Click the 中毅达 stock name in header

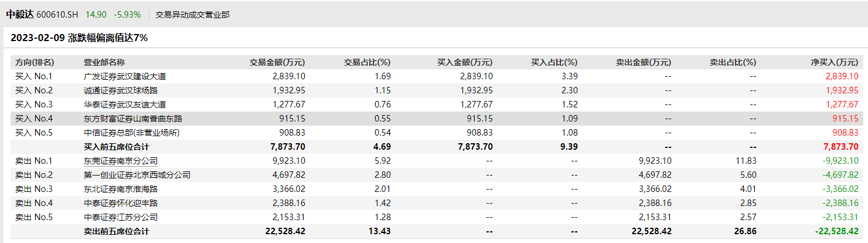pos(19,14)
